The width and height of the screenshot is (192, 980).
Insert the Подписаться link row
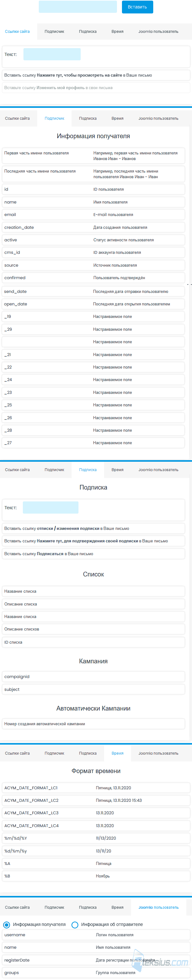(x=93, y=554)
